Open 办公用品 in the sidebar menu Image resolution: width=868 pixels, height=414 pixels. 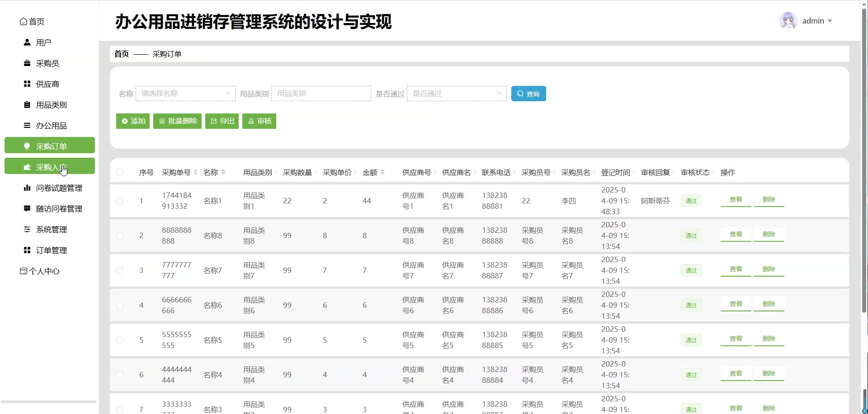click(x=51, y=126)
